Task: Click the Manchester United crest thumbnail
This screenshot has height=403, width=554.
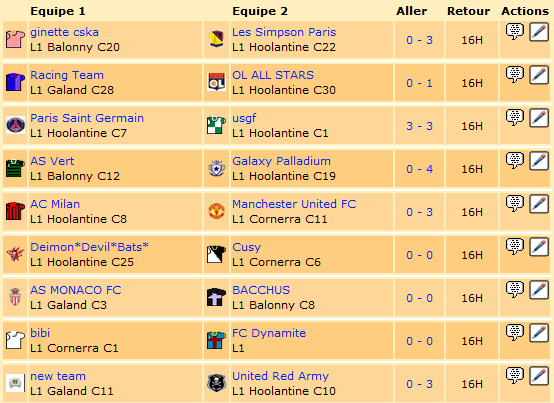Action: (216, 211)
